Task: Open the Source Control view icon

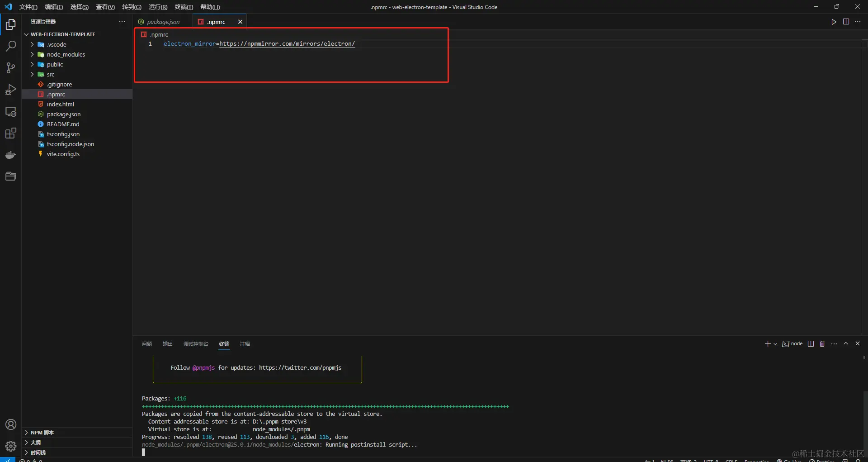Action: pos(11,67)
